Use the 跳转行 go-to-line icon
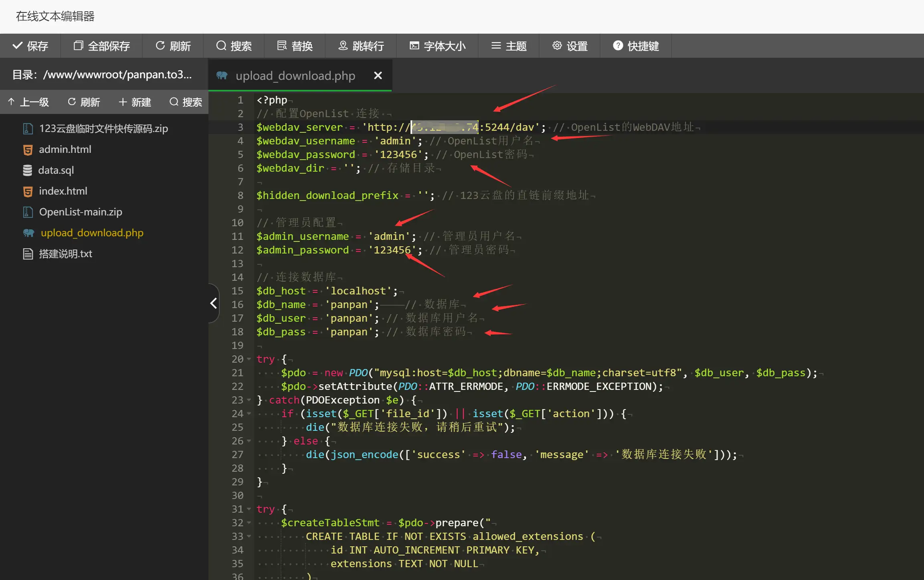 point(343,46)
